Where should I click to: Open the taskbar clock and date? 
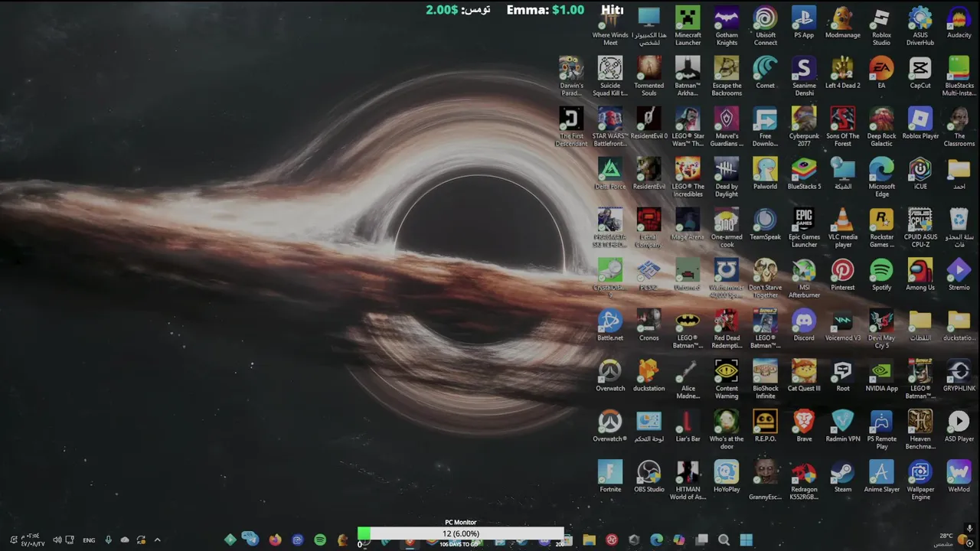click(x=33, y=540)
